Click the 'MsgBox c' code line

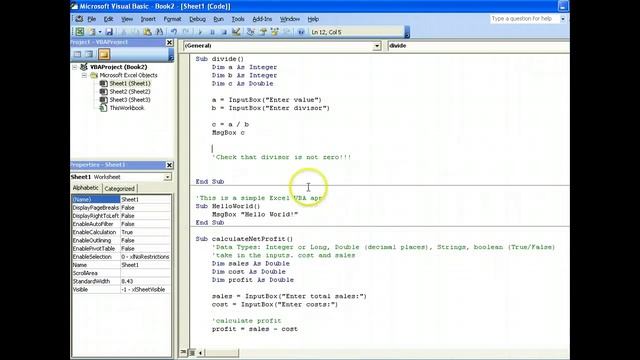pos(228,133)
